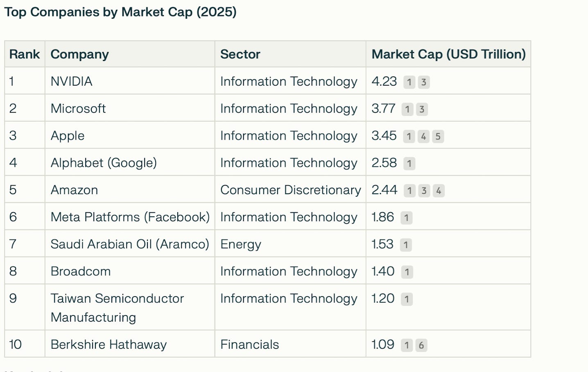
Task: Click the Market Cap (USD Trillion) header
Action: pyautogui.click(x=448, y=54)
